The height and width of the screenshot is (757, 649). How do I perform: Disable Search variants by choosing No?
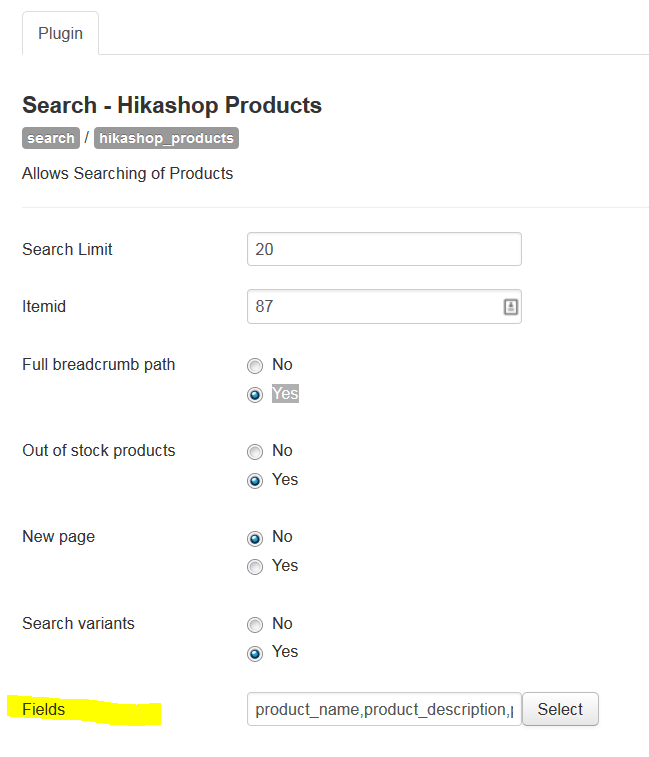coord(255,625)
